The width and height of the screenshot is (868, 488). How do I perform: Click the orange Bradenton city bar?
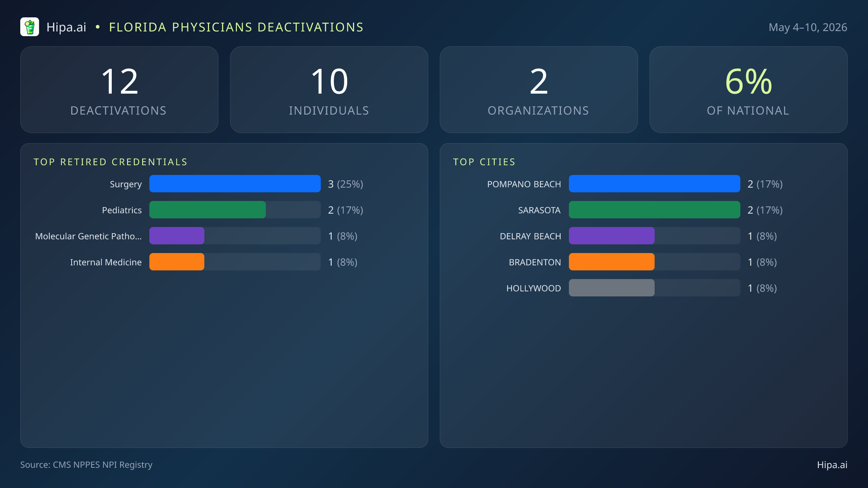612,262
